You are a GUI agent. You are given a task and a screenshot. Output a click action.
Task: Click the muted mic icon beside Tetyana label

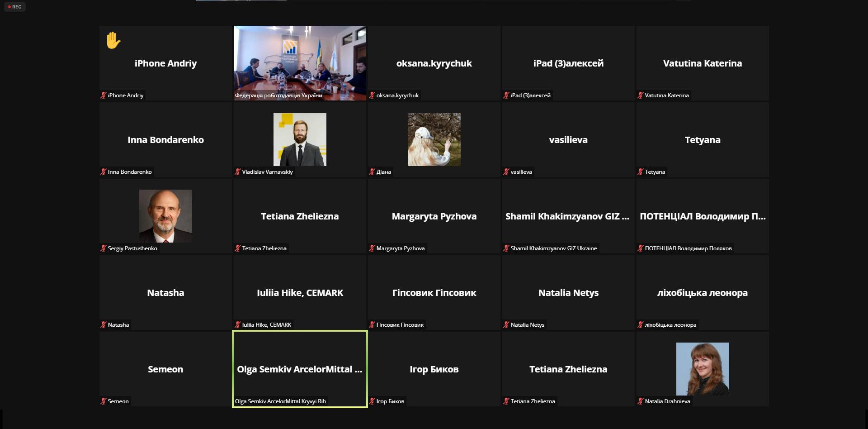point(641,172)
